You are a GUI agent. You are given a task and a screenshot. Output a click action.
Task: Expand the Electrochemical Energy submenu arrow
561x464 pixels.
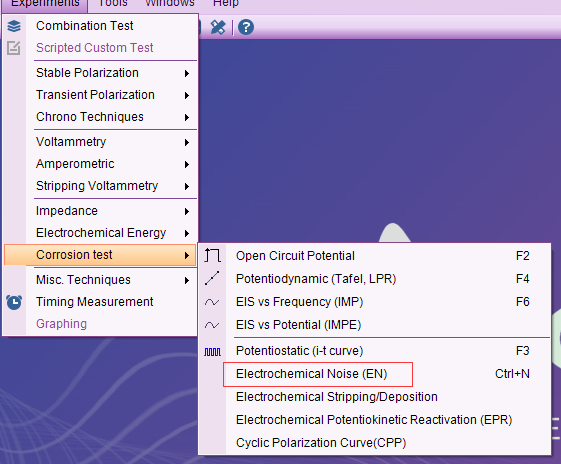coord(187,234)
